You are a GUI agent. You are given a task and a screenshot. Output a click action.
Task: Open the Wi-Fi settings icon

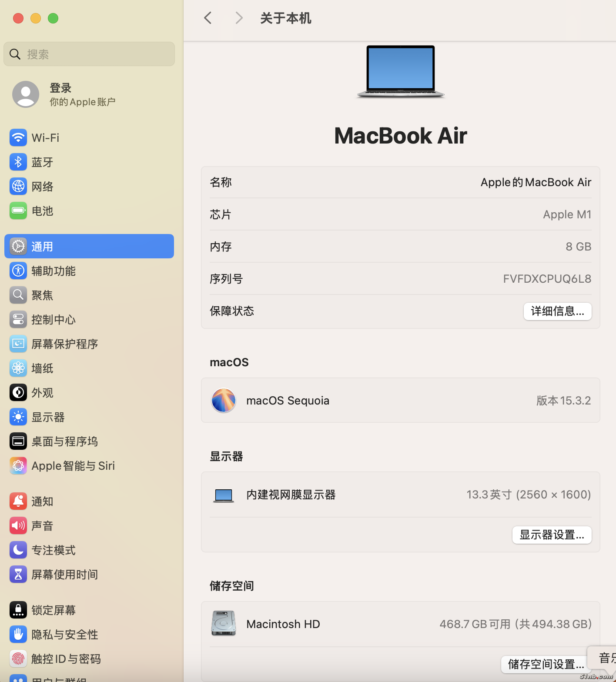(18, 138)
